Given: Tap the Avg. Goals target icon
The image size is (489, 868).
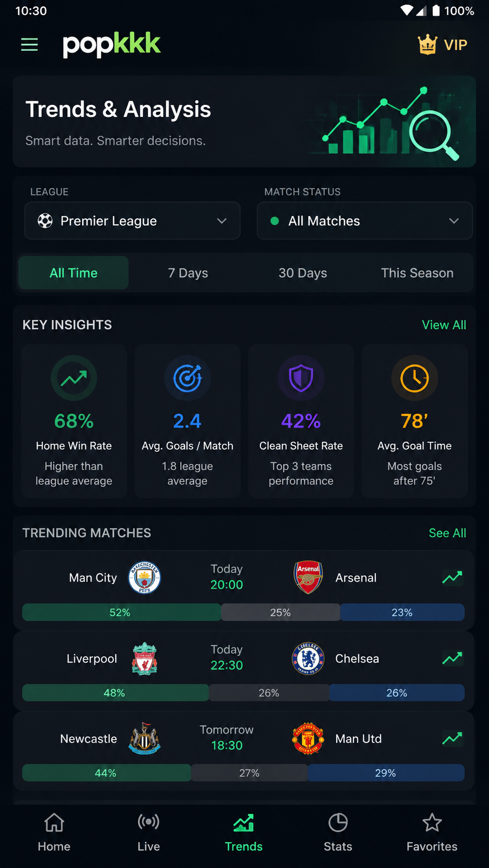Looking at the screenshot, I should pyautogui.click(x=188, y=378).
